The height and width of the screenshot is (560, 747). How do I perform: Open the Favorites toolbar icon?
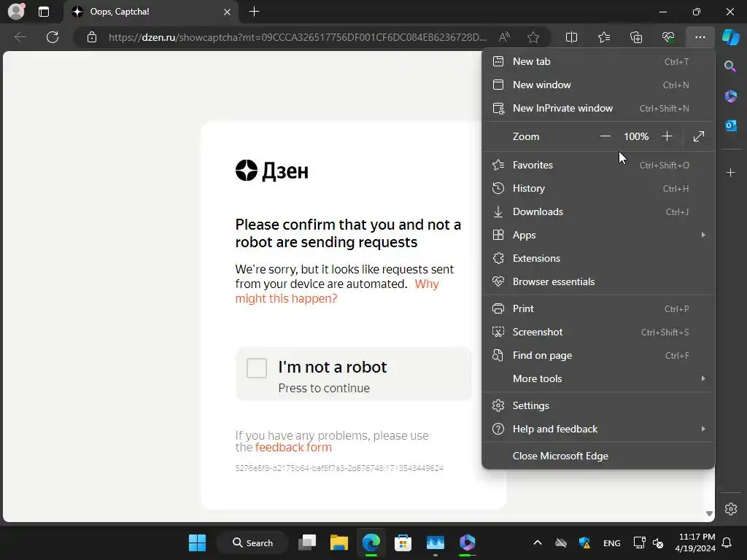coord(603,37)
